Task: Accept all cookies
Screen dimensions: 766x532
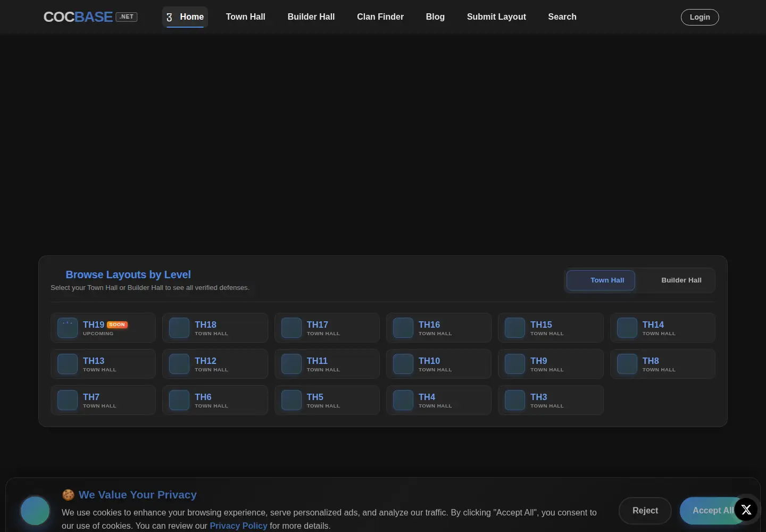Action: tap(713, 511)
